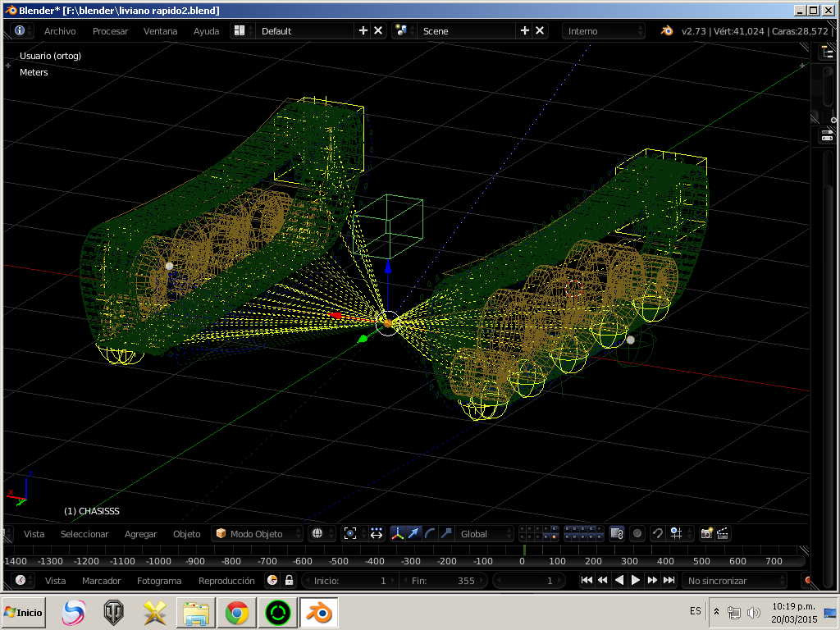Open the World of Tanks taskbar icon

[x=114, y=612]
